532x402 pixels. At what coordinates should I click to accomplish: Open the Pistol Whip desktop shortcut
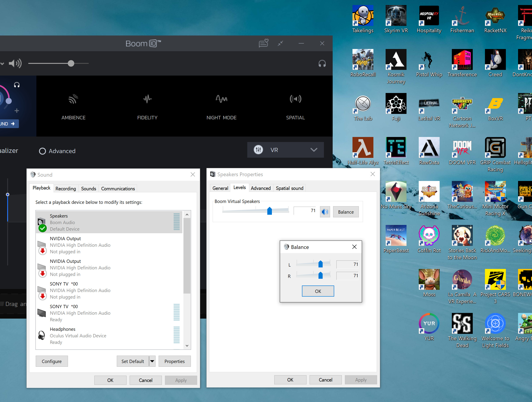pyautogui.click(x=429, y=63)
